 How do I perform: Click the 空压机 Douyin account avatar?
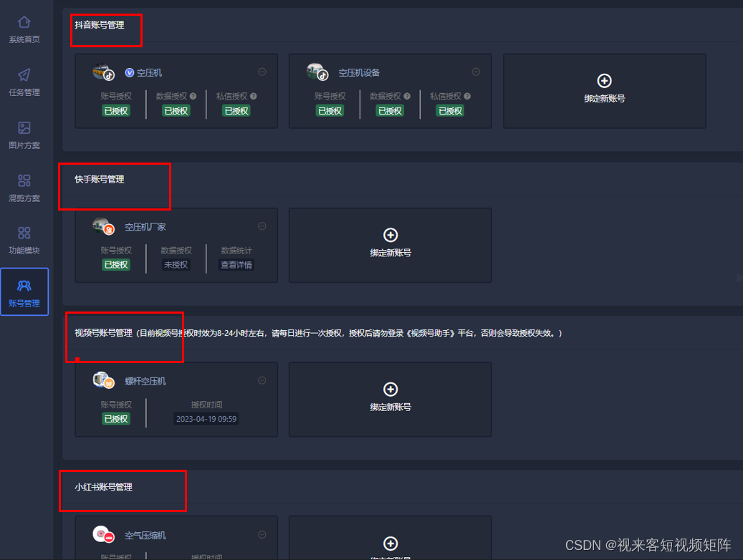click(103, 72)
